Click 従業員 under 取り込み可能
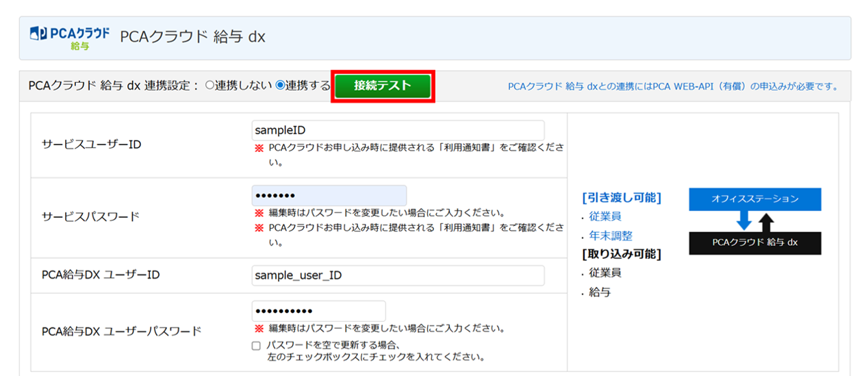 click(x=605, y=273)
